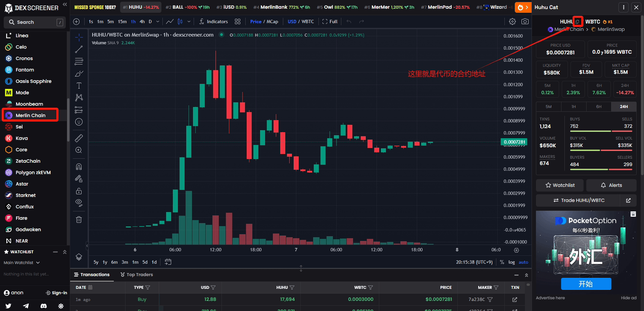The image size is (644, 311).
Task: Select the ruler measure tool
Action: 79,138
